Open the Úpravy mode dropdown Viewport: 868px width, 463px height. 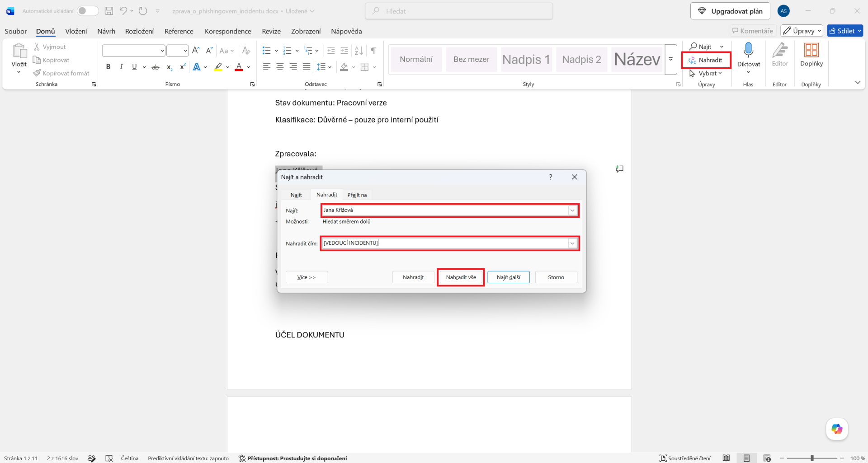pyautogui.click(x=802, y=31)
